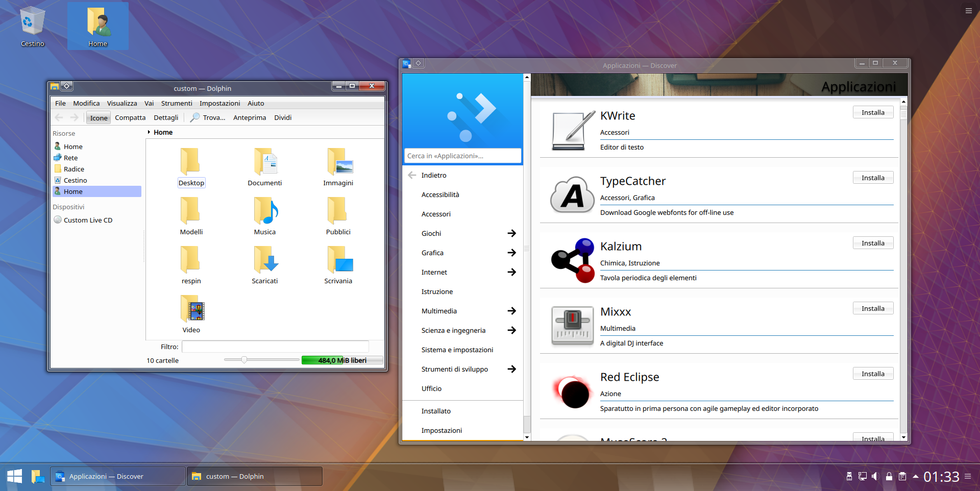Click the 484,0 MiB liberi space bar
This screenshot has width=980, height=491.
(342, 360)
